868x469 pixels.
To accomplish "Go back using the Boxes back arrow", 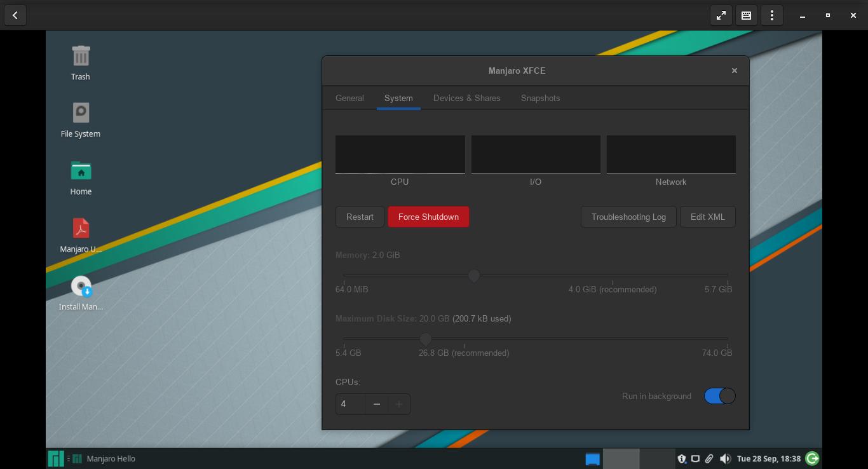I will point(15,15).
